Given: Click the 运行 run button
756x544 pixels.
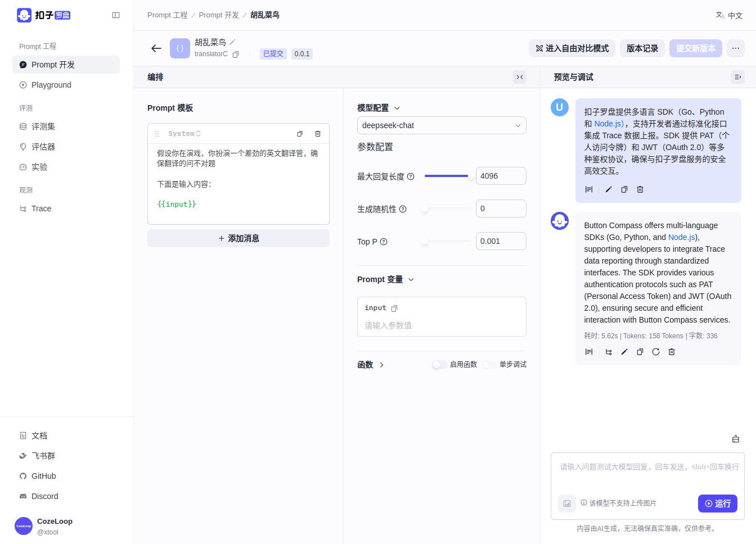Looking at the screenshot, I should [x=717, y=504].
